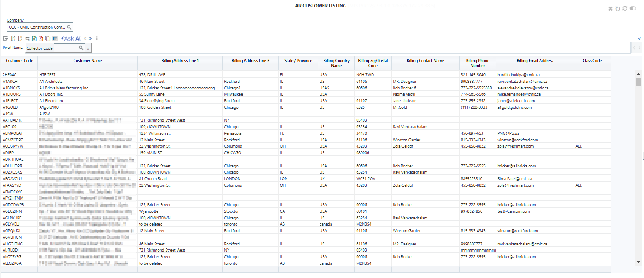Viewport: 644px width, 278px height.
Task: Click the gray X icon at top right
Action: tap(611, 8)
